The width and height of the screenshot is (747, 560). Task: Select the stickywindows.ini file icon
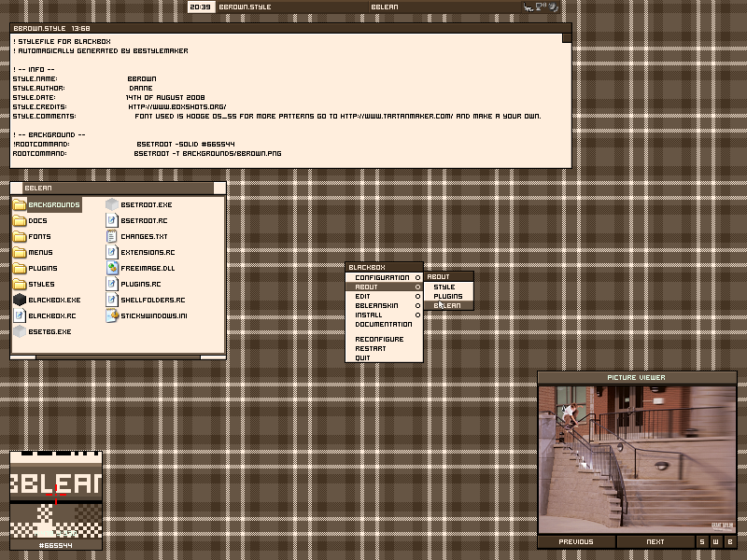pos(112,315)
